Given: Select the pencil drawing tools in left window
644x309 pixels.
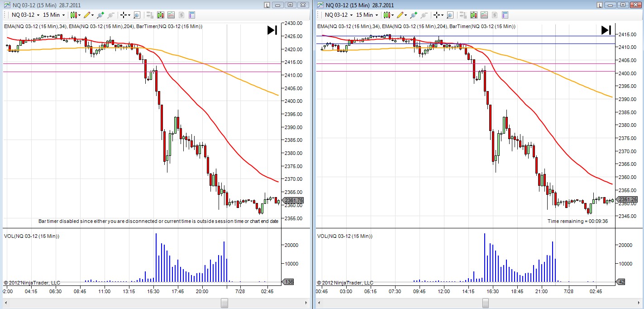Looking at the screenshot, I should pyautogui.click(x=87, y=15).
